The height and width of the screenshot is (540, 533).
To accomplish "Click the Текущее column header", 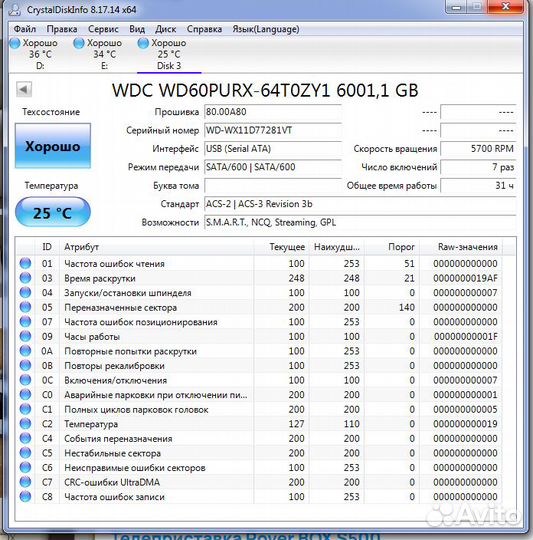I will click(281, 247).
